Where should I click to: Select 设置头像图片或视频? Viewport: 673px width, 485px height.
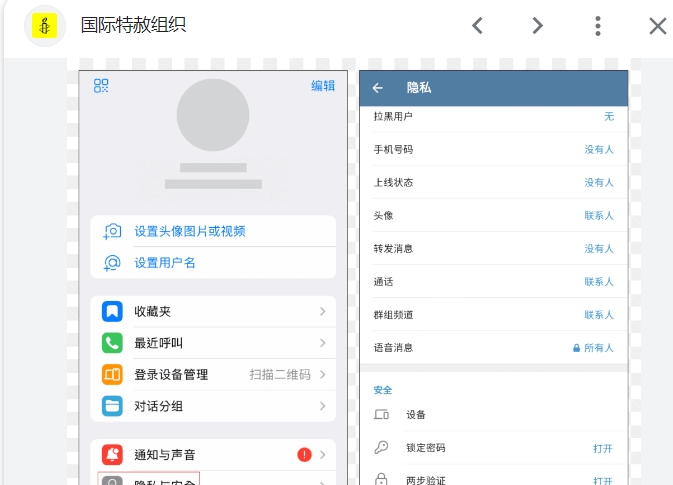(x=190, y=231)
